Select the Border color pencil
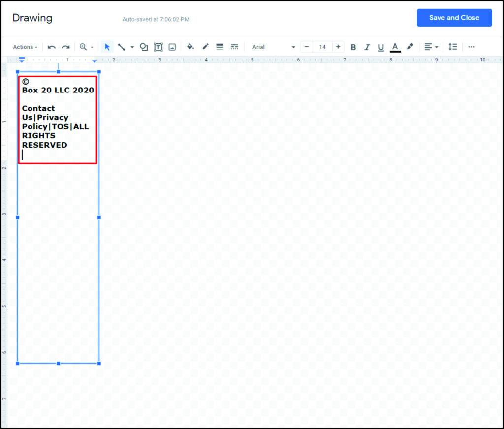 [205, 47]
